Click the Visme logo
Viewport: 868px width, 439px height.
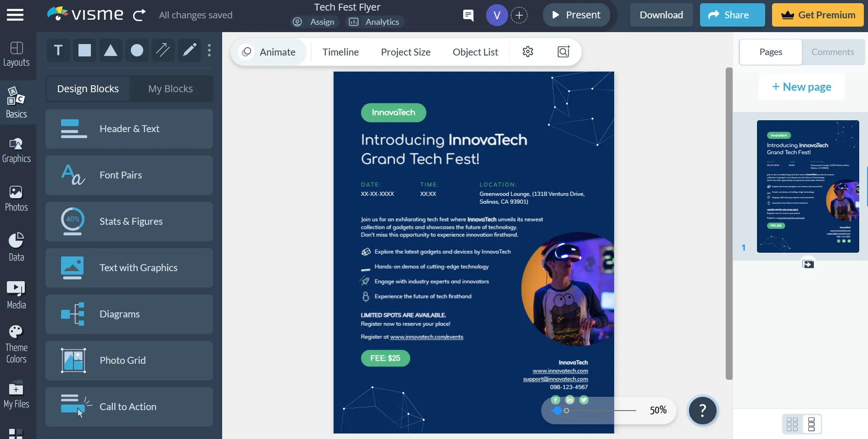point(85,14)
